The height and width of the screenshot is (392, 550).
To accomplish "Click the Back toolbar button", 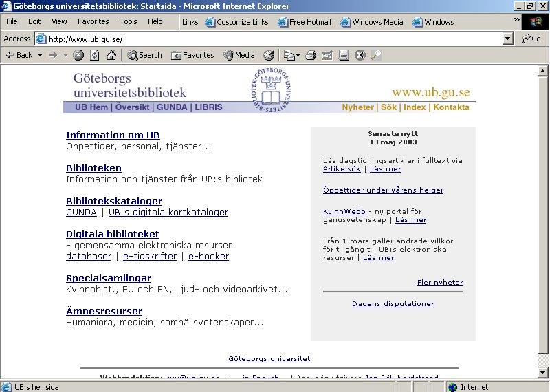I will 19,55.
